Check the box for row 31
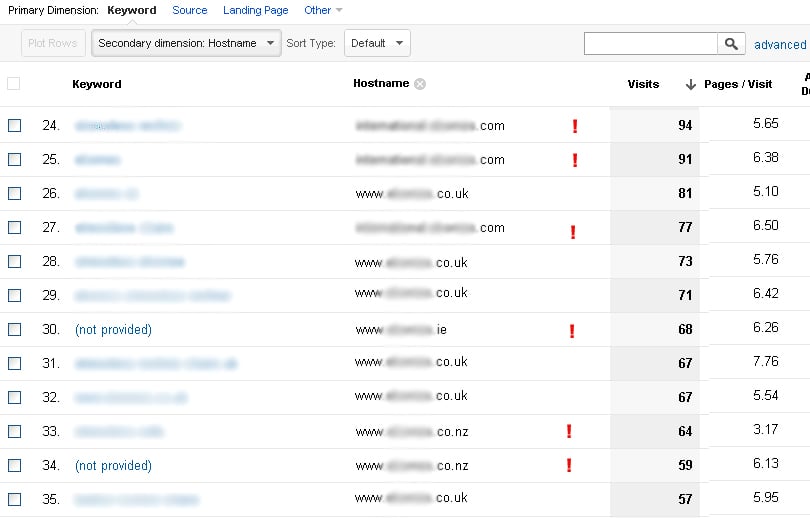810x518 pixels. [14, 364]
